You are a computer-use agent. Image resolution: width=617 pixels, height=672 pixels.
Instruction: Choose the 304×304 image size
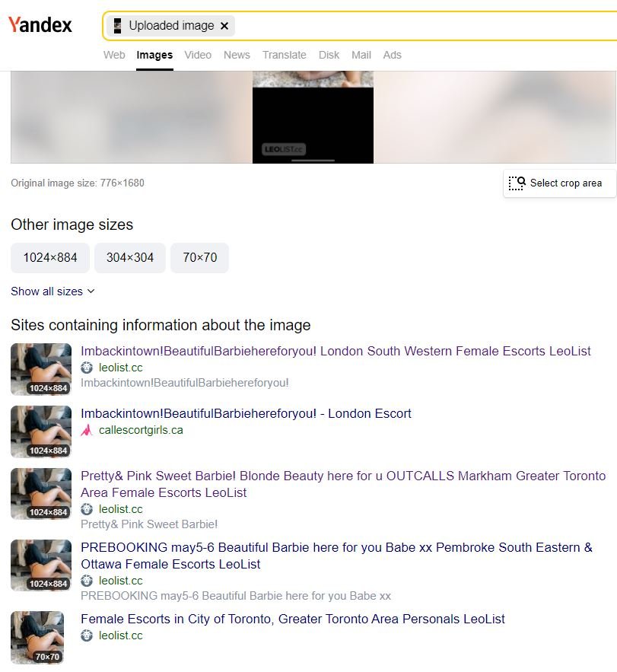[130, 257]
